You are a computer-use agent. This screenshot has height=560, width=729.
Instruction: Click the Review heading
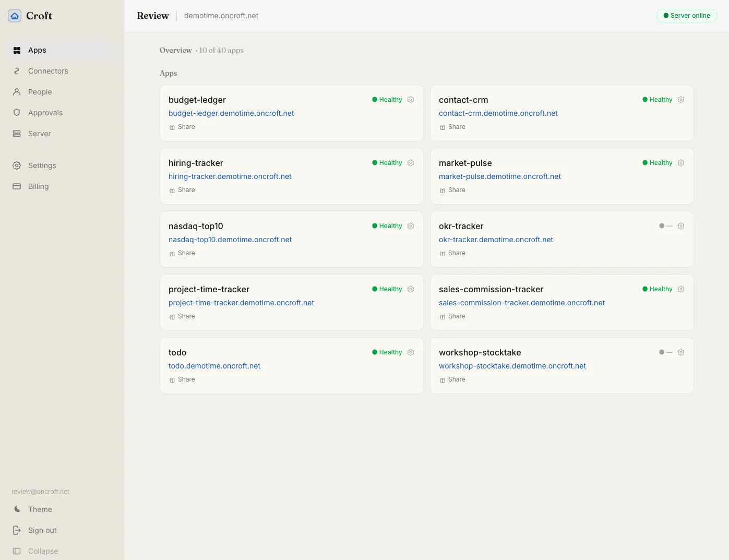[x=153, y=16]
